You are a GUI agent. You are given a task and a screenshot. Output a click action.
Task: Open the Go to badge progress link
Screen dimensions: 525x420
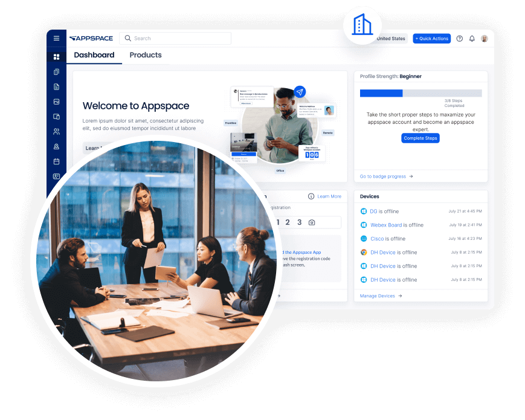coord(387,176)
